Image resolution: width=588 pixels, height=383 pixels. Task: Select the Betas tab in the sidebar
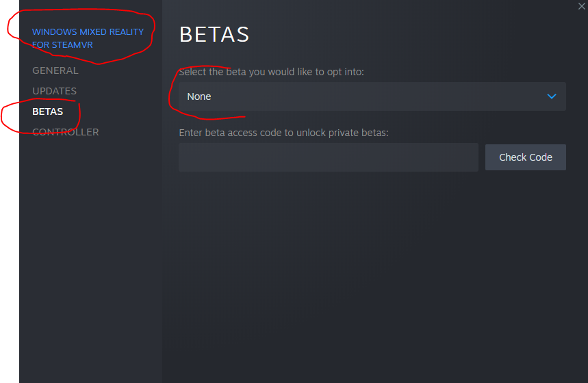pyautogui.click(x=48, y=111)
